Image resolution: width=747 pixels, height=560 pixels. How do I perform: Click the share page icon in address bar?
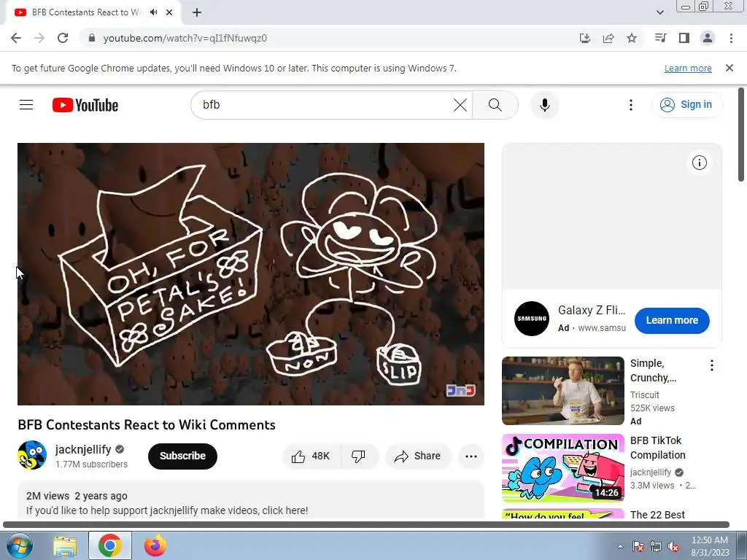coord(608,38)
